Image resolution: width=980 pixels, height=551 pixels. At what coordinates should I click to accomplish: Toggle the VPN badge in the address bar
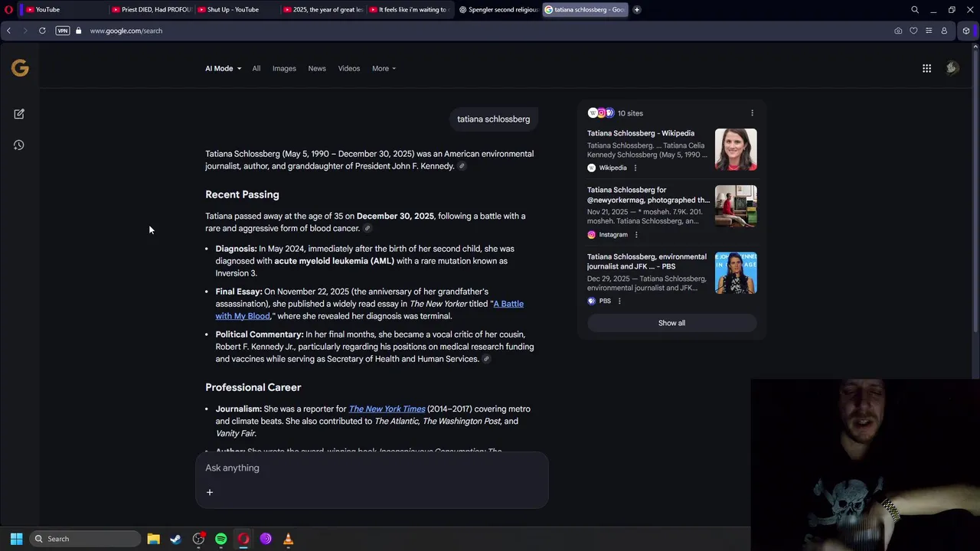tap(63, 31)
